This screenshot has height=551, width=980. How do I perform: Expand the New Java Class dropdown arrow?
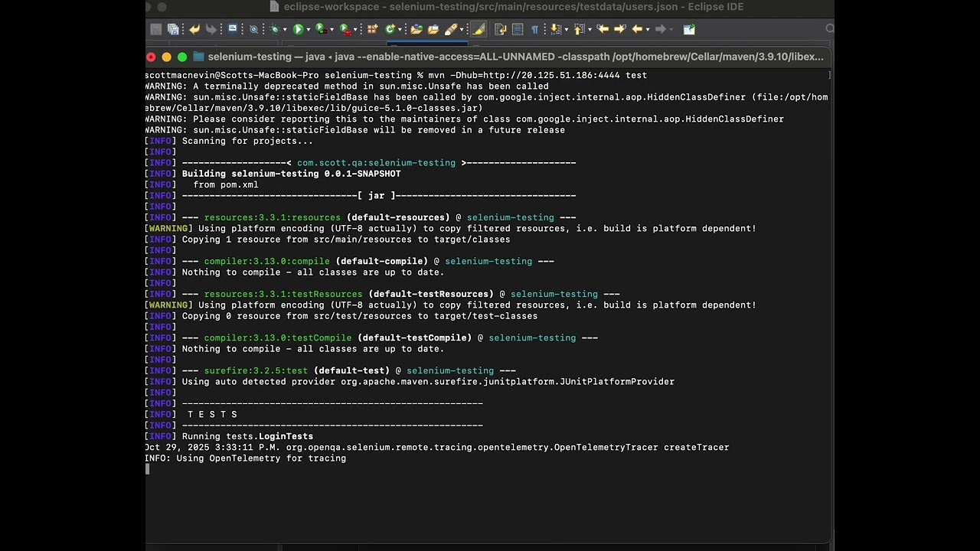click(400, 30)
